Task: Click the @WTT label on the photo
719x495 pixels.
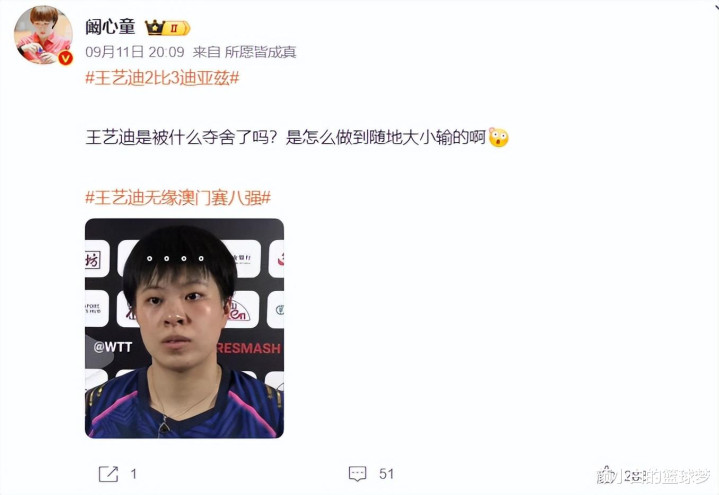Action: (113, 347)
